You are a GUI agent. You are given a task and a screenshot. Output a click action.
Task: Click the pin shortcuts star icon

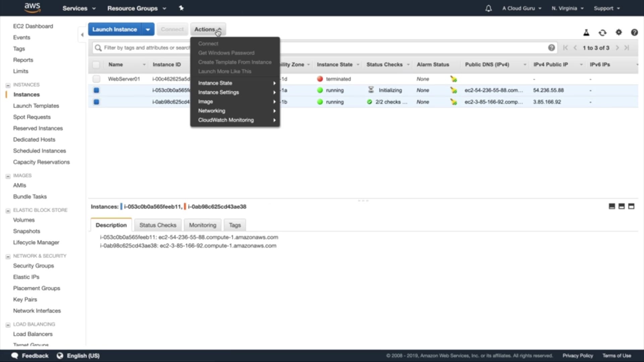point(181,8)
